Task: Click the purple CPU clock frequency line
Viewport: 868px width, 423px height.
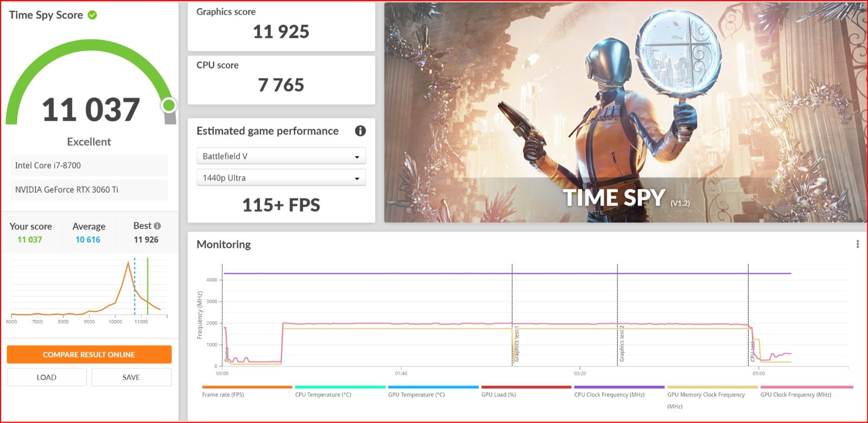Action: tap(507, 273)
